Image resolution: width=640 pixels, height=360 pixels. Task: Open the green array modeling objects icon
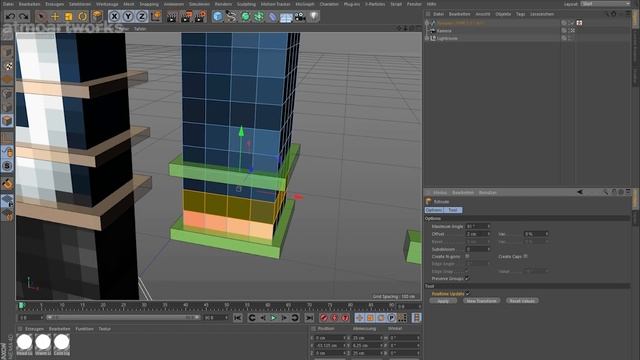(x=259, y=17)
